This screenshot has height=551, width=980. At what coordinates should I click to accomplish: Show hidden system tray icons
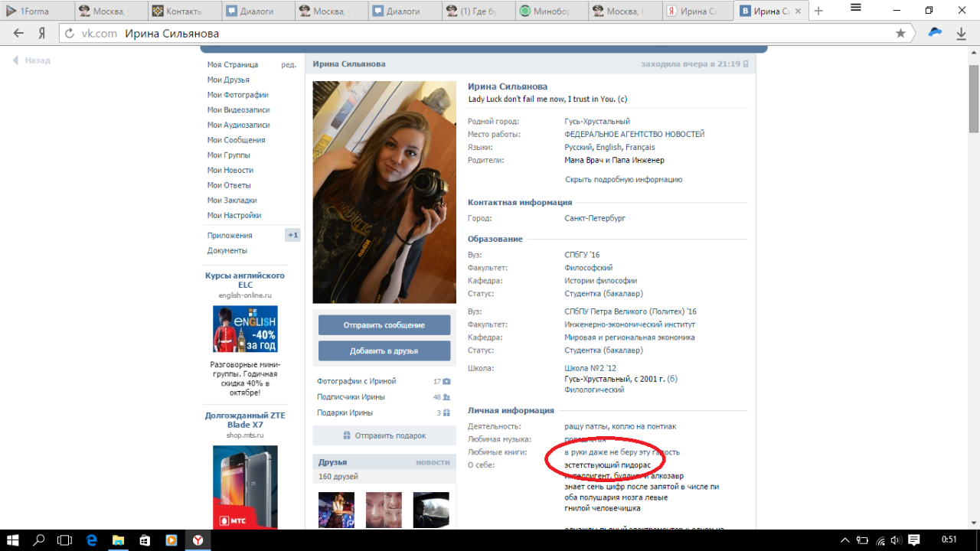[x=845, y=540]
